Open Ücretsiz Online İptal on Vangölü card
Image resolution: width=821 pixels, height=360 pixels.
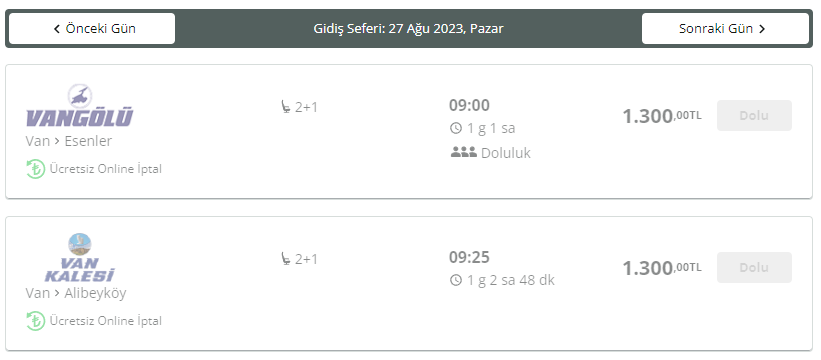tap(106, 169)
